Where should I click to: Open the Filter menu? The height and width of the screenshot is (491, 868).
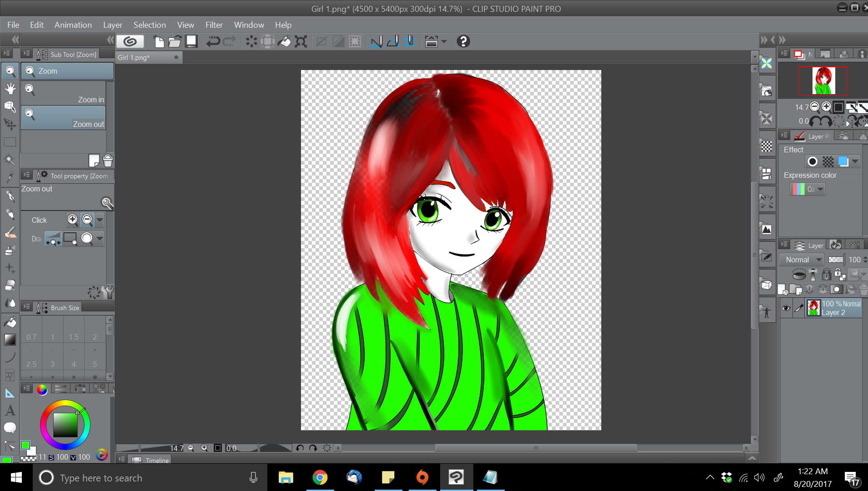[x=214, y=25]
